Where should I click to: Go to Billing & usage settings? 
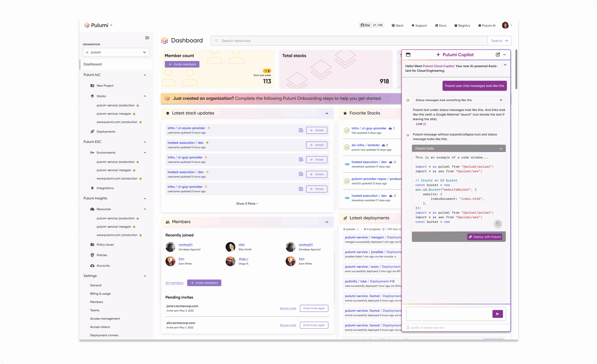[x=100, y=294]
